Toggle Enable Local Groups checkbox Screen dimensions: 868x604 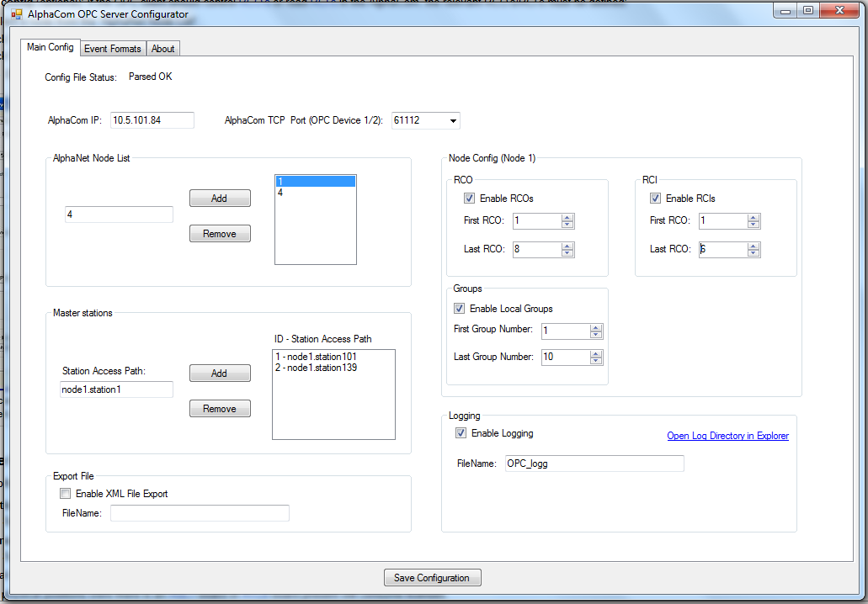[459, 309]
